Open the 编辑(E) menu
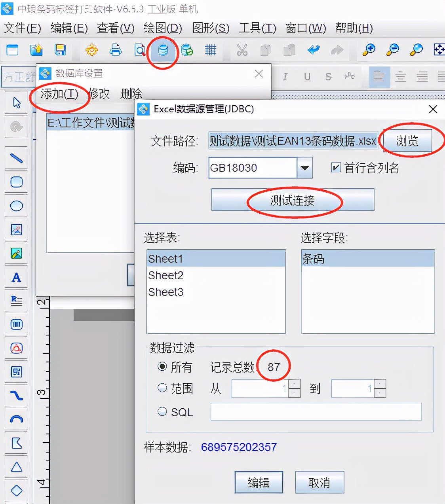 click(69, 28)
